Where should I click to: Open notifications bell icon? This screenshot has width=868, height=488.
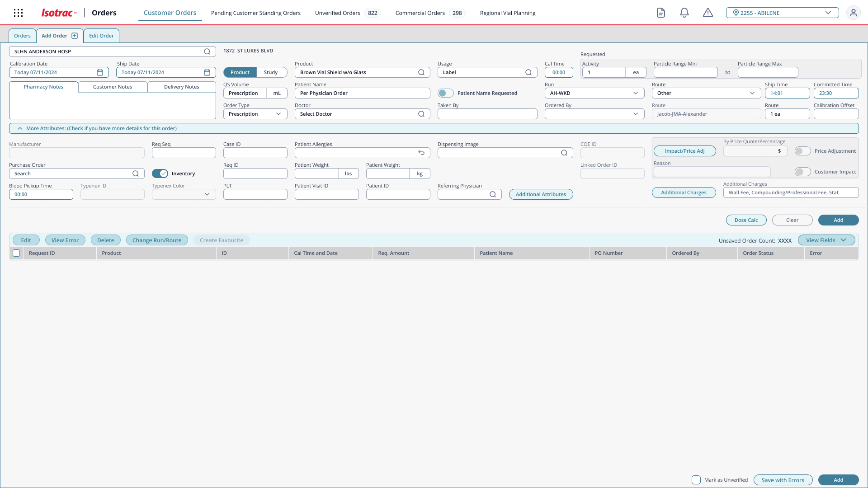click(684, 13)
